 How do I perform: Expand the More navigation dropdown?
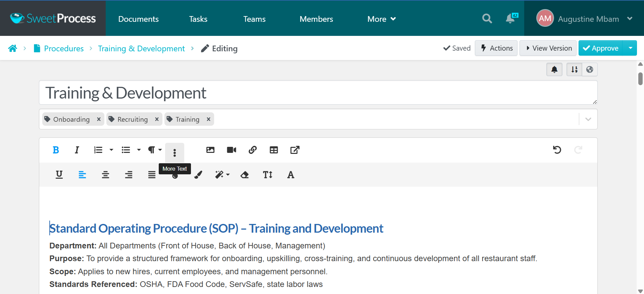click(x=382, y=19)
